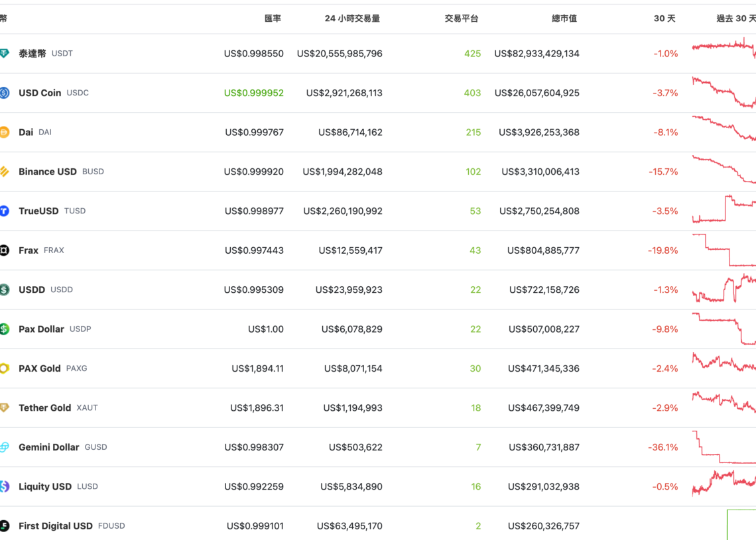Click the 425 exchanges count for USDT

[472, 54]
